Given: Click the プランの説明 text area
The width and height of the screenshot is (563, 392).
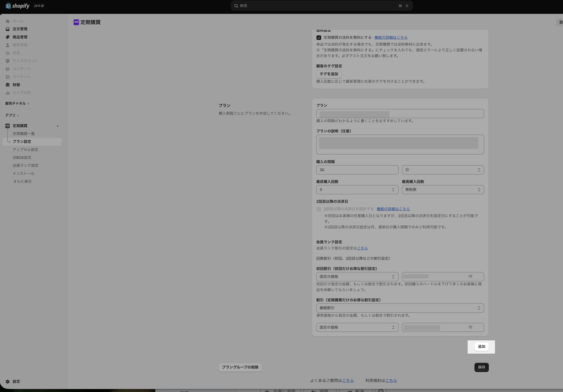Looking at the screenshot, I should [400, 145].
